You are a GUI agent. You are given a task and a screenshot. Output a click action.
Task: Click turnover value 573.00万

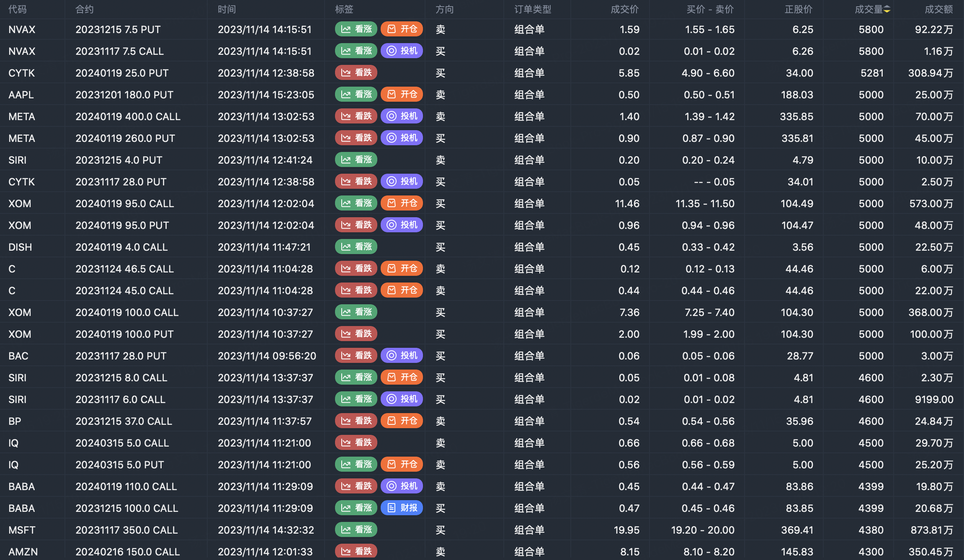point(931,203)
